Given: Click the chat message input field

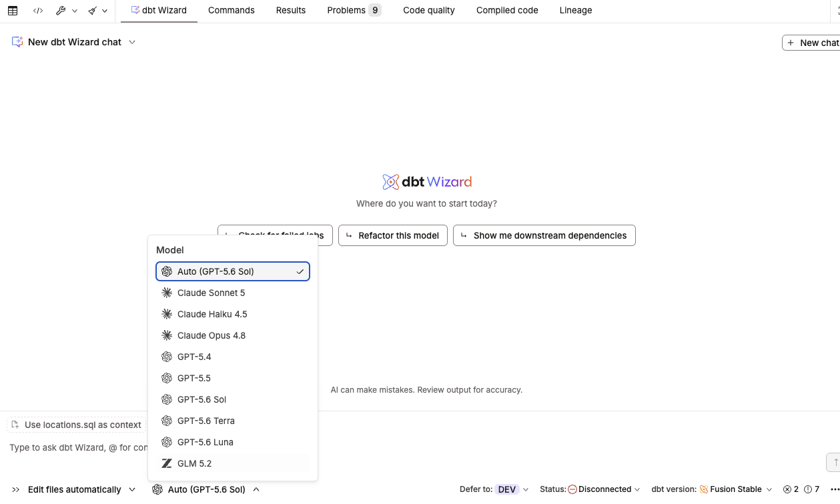Looking at the screenshot, I should click(78, 447).
